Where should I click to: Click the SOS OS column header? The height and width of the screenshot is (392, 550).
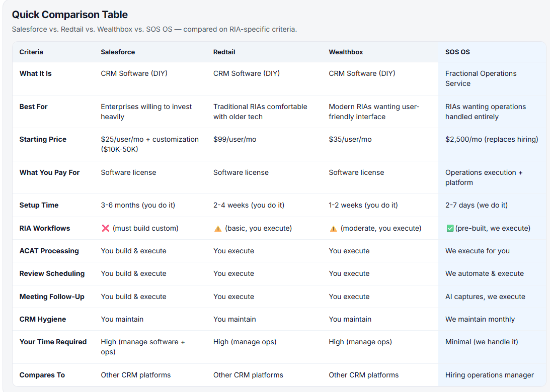(x=457, y=52)
